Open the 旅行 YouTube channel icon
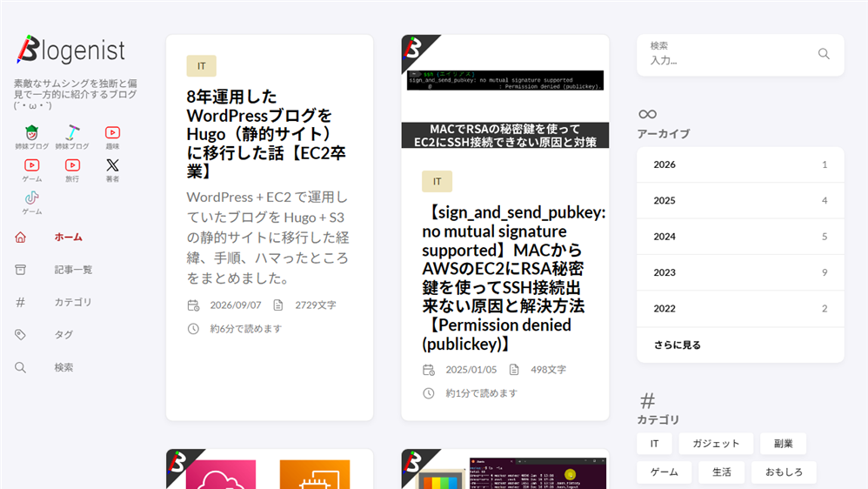868x489 pixels. coord(72,165)
